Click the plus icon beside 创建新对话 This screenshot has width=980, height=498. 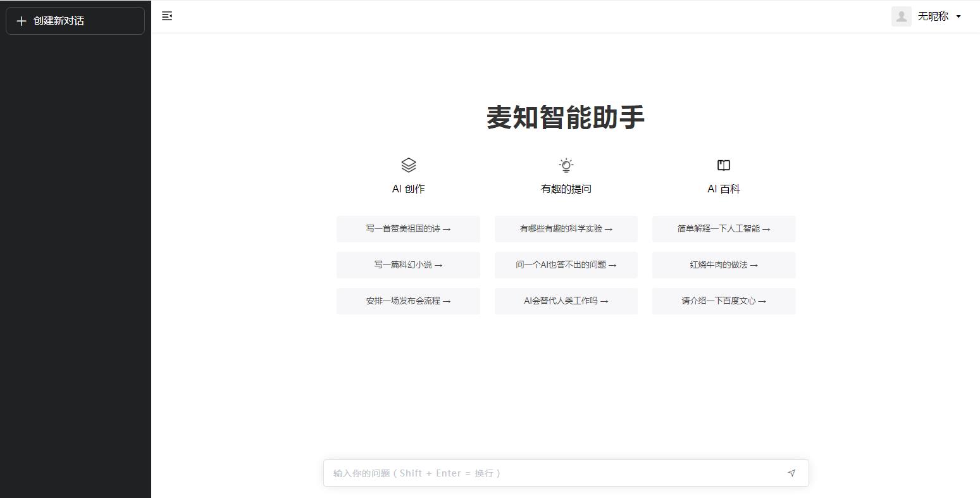[x=21, y=21]
